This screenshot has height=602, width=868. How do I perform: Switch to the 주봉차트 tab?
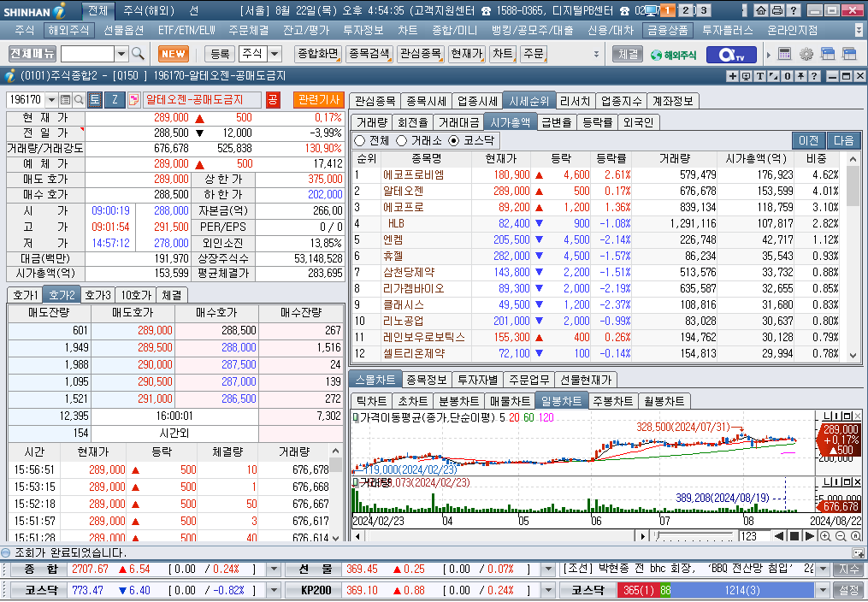point(612,401)
